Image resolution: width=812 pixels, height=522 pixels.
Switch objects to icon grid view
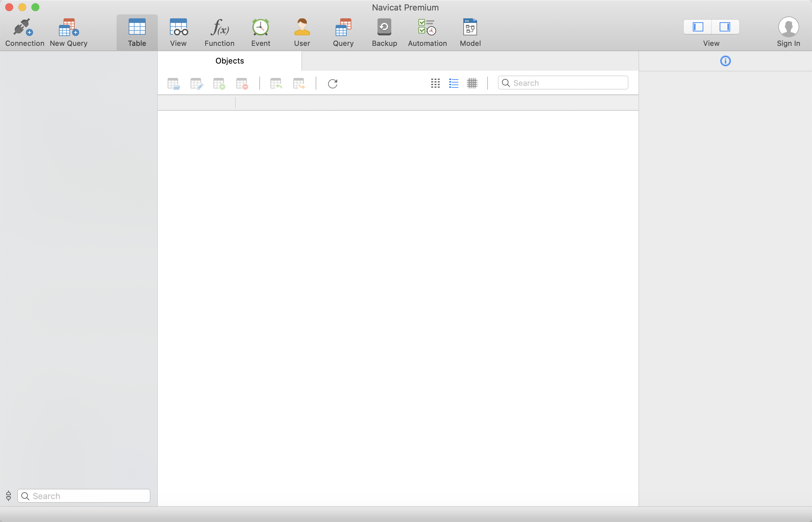[x=435, y=84]
